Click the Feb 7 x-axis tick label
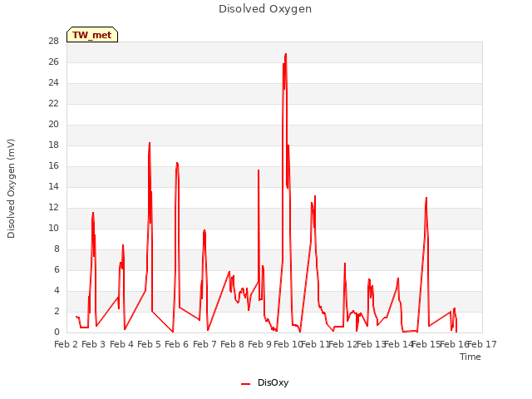The image size is (532, 399). (x=204, y=344)
